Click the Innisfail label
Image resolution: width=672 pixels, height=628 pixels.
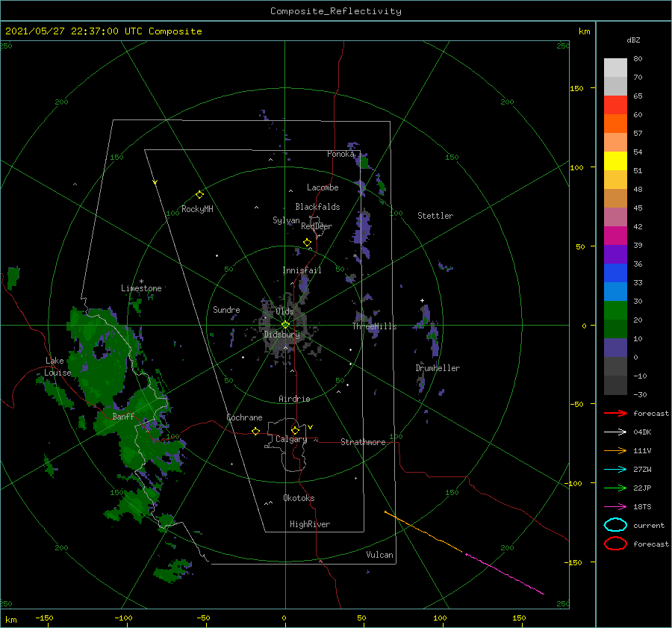pyautogui.click(x=302, y=270)
